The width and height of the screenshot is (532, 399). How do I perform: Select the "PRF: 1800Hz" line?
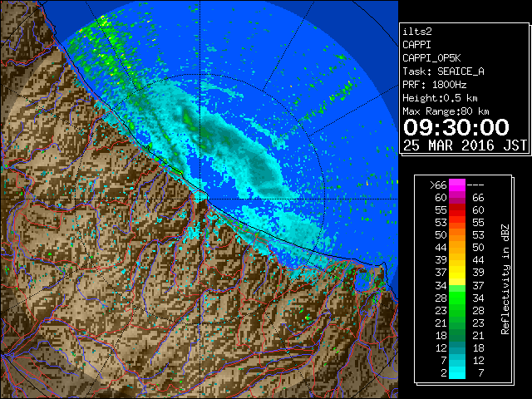pos(434,85)
